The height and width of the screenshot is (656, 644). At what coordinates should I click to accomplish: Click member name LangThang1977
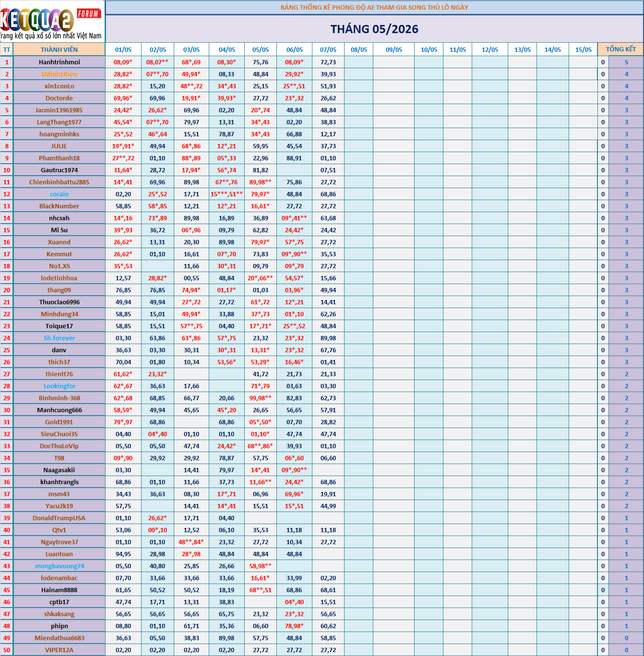60,122
